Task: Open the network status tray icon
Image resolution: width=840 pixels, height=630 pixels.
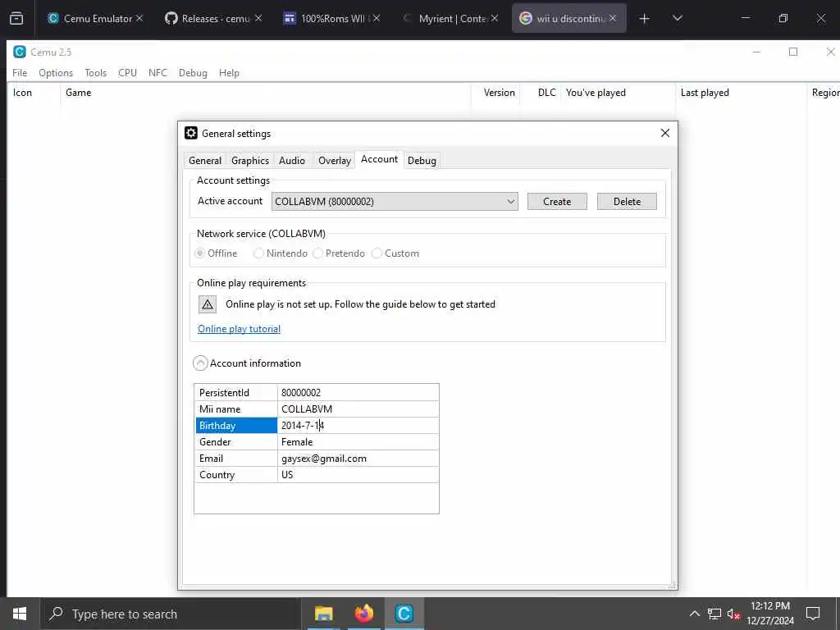Action: (x=714, y=614)
